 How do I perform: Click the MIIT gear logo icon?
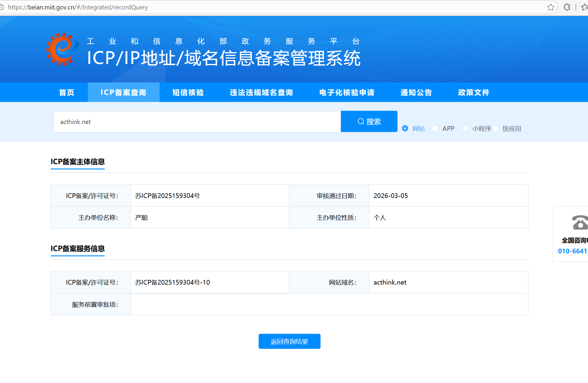[x=62, y=49]
